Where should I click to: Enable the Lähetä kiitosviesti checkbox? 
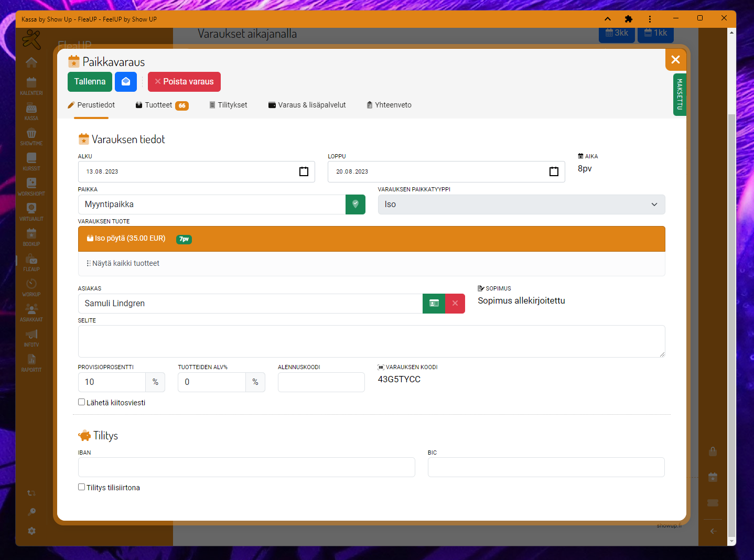pyautogui.click(x=82, y=402)
